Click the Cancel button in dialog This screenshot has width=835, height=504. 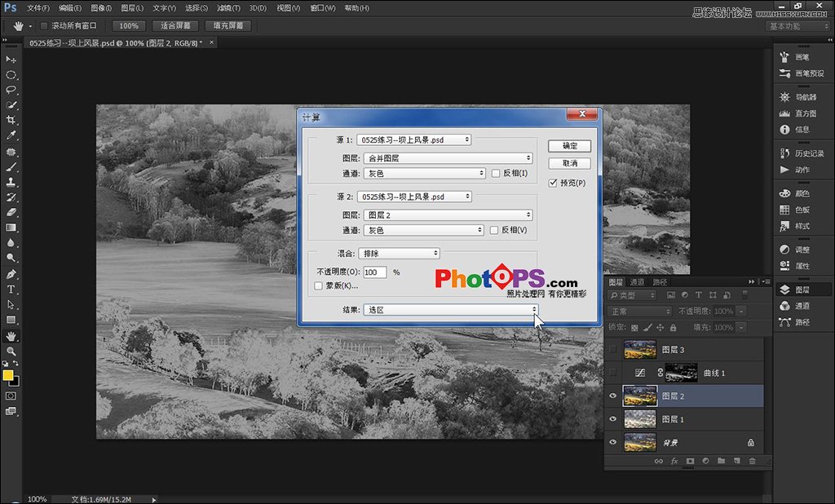[570, 164]
